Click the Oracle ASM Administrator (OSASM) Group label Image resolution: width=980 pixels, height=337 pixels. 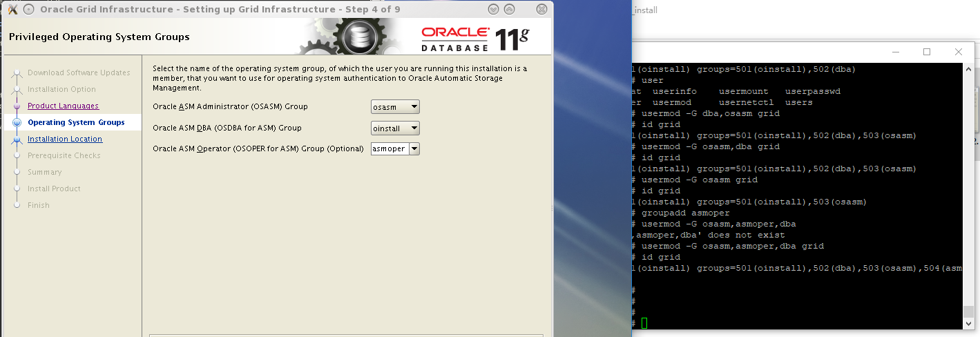[x=230, y=107]
